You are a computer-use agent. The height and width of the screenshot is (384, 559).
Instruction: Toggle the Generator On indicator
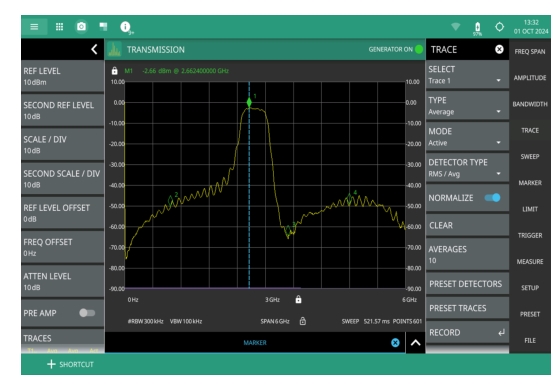point(419,49)
